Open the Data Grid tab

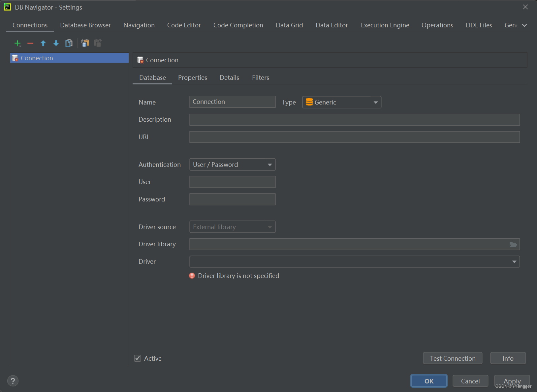(x=289, y=25)
